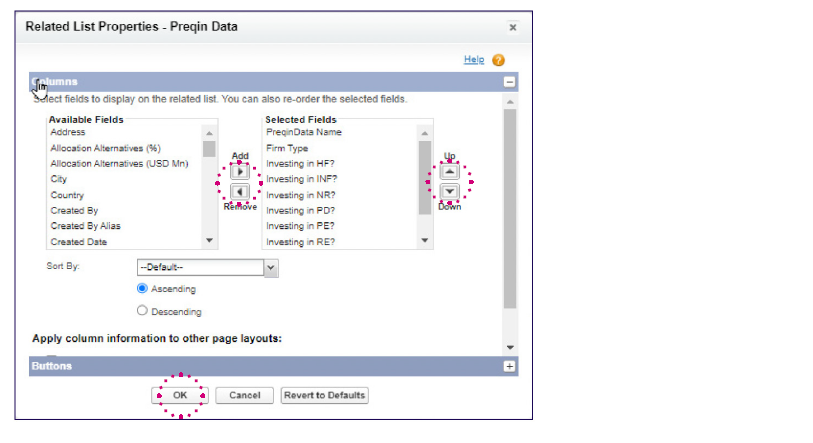The image size is (813, 443).
Task: Select Created Date field
Action: coord(79,242)
